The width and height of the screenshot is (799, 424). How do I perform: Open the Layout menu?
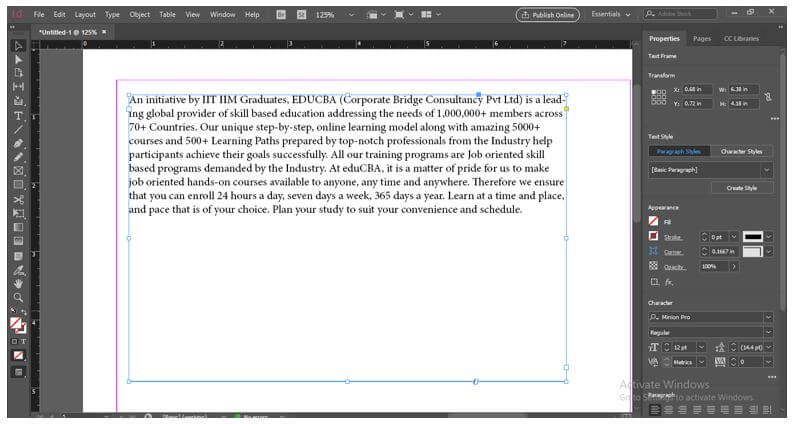coord(85,14)
